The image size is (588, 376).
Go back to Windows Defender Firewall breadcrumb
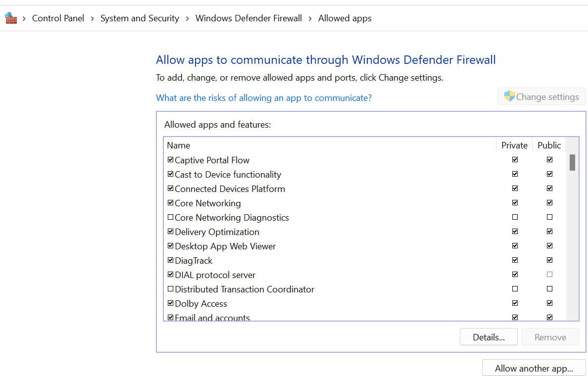tap(248, 18)
